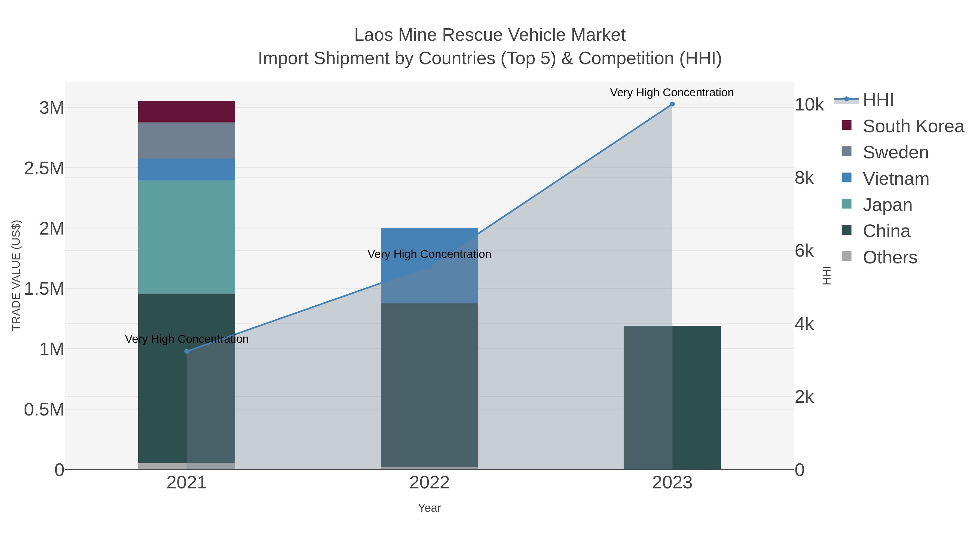The image size is (980, 551).
Task: Select the Vietnam bar segment in 2022
Action: [x=430, y=266]
